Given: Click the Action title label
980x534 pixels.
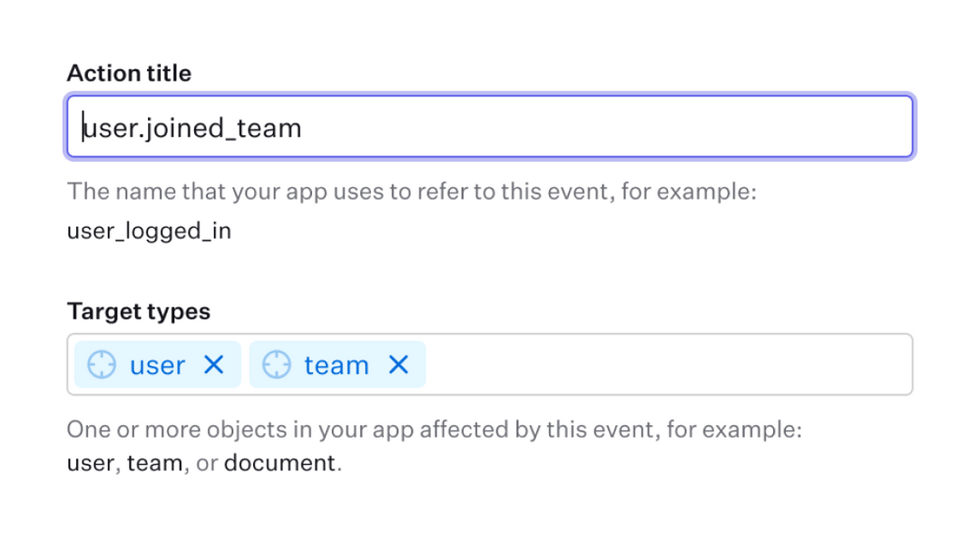Looking at the screenshot, I should (x=128, y=73).
